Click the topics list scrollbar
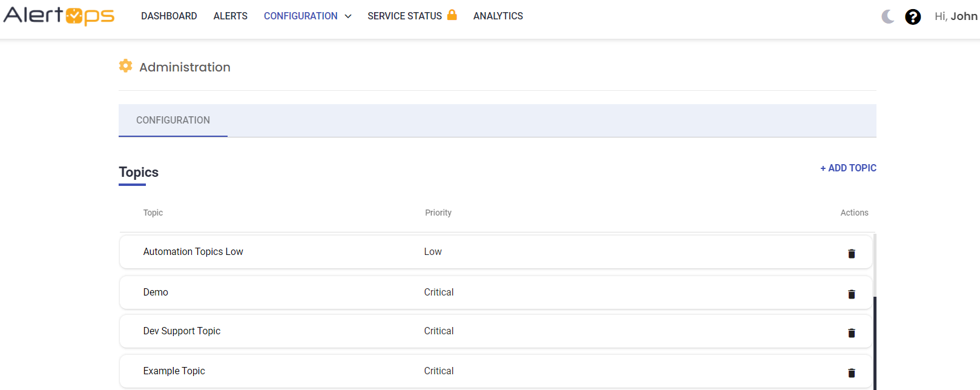The height and width of the screenshot is (390, 980). pos(875,339)
